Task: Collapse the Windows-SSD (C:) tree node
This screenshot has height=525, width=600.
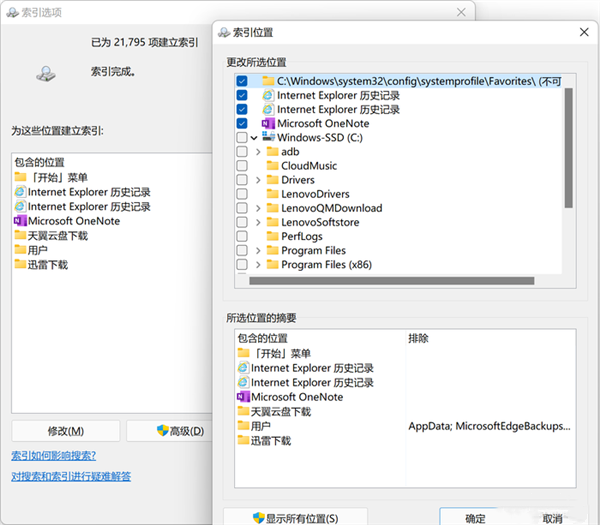Action: point(254,138)
